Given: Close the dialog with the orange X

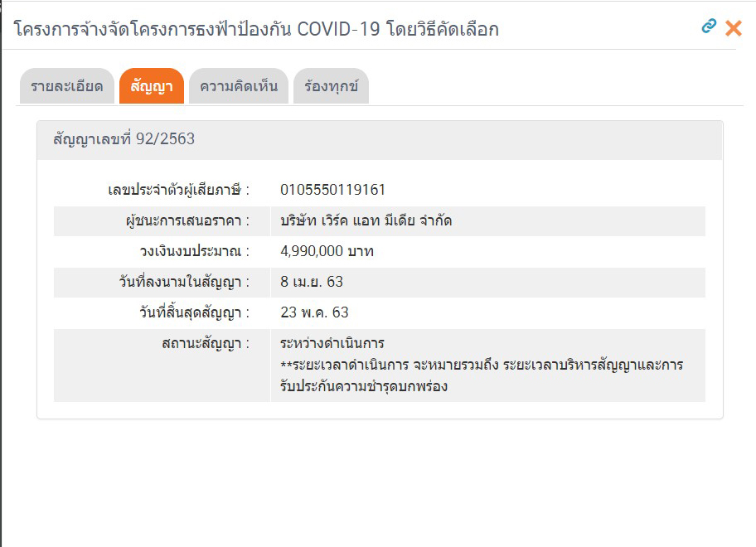Looking at the screenshot, I should tap(734, 28).
